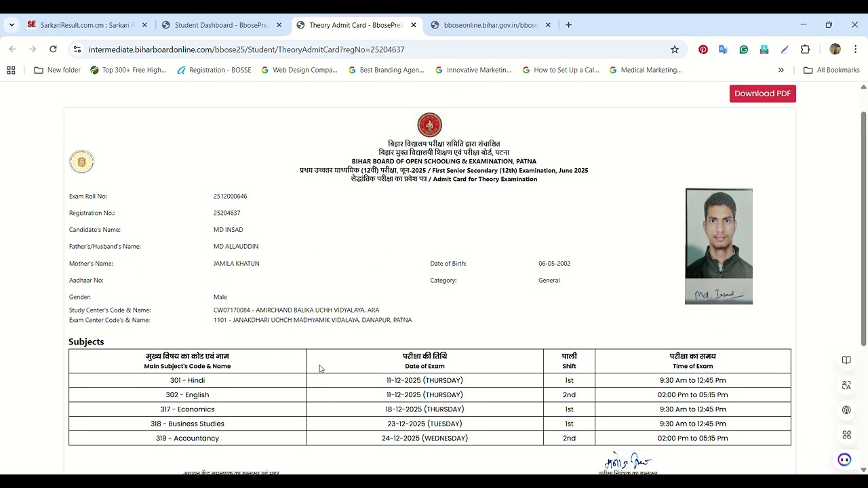Open the Top 300+ Free High bookmark
The width and height of the screenshot is (868, 488).
[128, 70]
